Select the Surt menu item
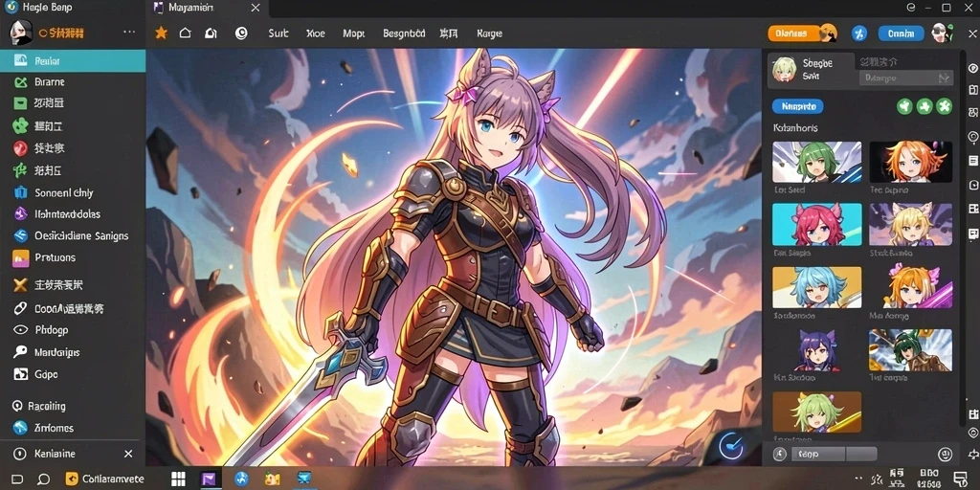This screenshot has height=490, width=980. click(x=278, y=33)
